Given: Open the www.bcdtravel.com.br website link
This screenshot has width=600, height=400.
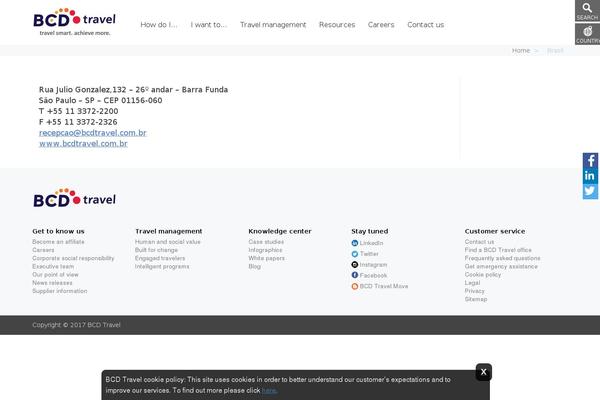Looking at the screenshot, I should pos(83,144).
